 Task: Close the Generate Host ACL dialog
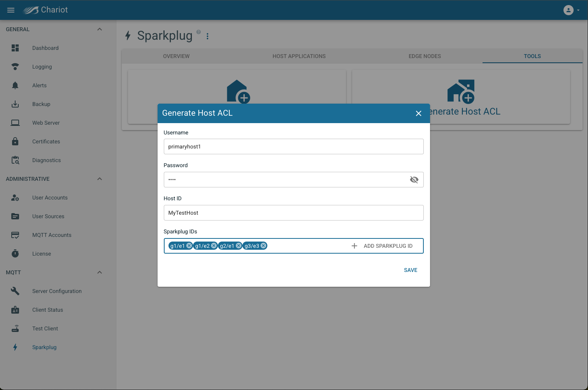click(419, 113)
